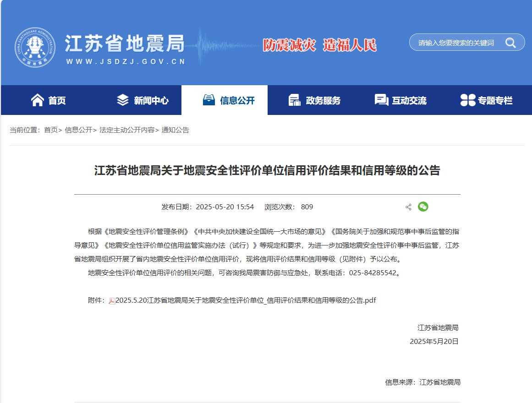Screen dimensions: 532x403
Task: Click the home icon on 首页 tab
Action: click(38, 100)
